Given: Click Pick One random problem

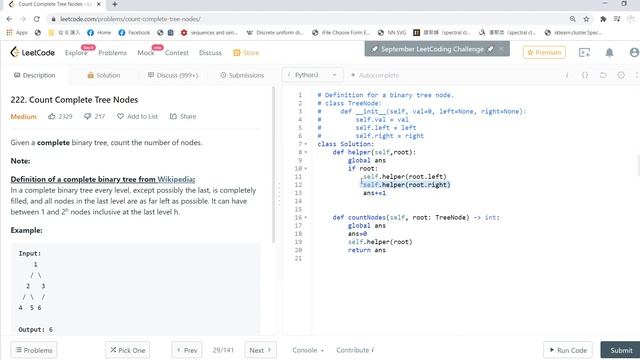Looking at the screenshot, I should click(127, 350).
